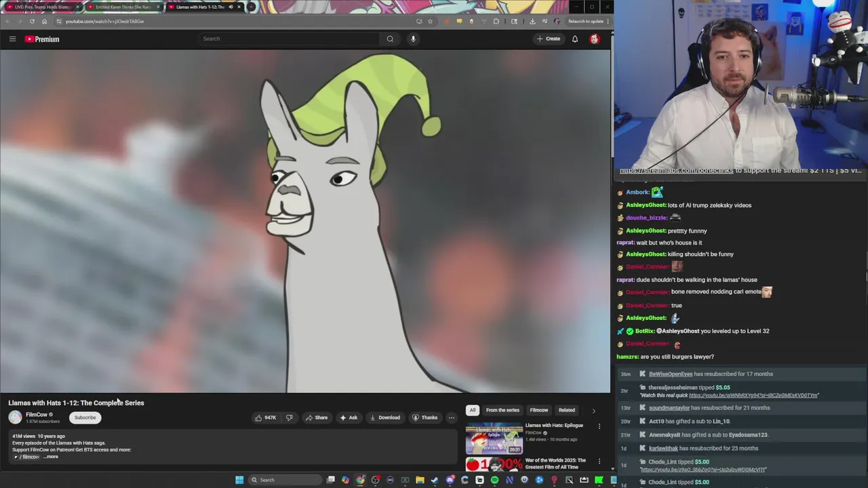Select From the series chip
Viewport: 868px width, 488px height.
coord(502,410)
